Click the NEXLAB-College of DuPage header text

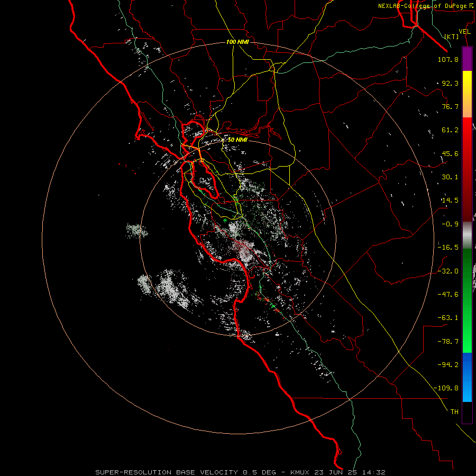425,6
